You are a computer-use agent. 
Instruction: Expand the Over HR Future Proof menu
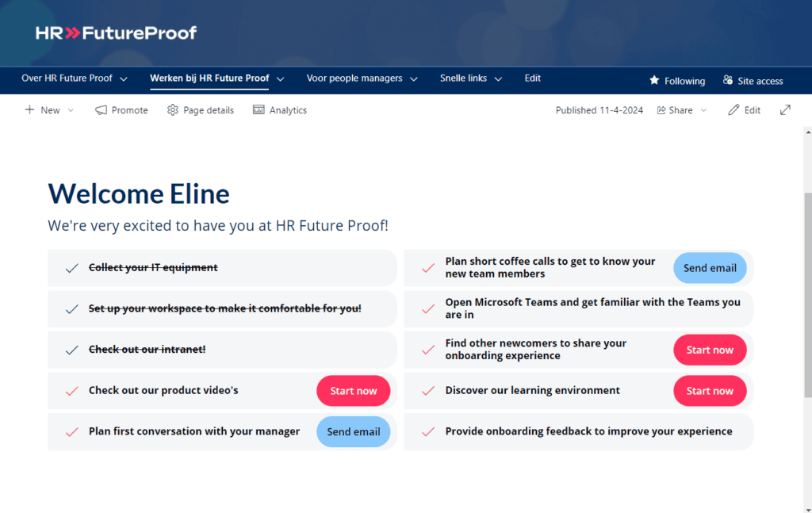click(x=67, y=78)
